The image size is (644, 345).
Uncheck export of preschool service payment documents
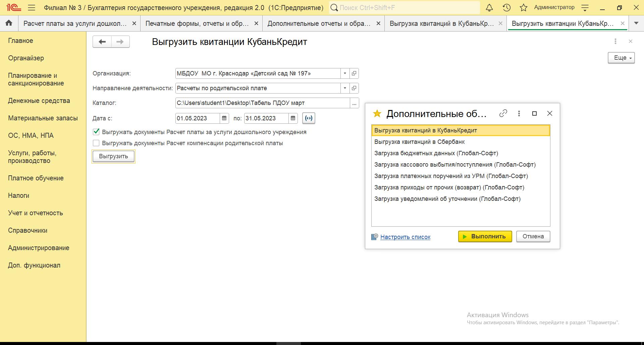point(96,132)
